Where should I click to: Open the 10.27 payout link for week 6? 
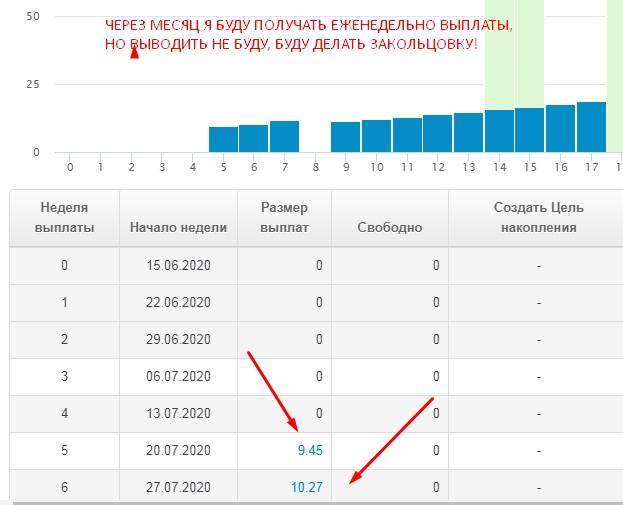click(x=307, y=487)
